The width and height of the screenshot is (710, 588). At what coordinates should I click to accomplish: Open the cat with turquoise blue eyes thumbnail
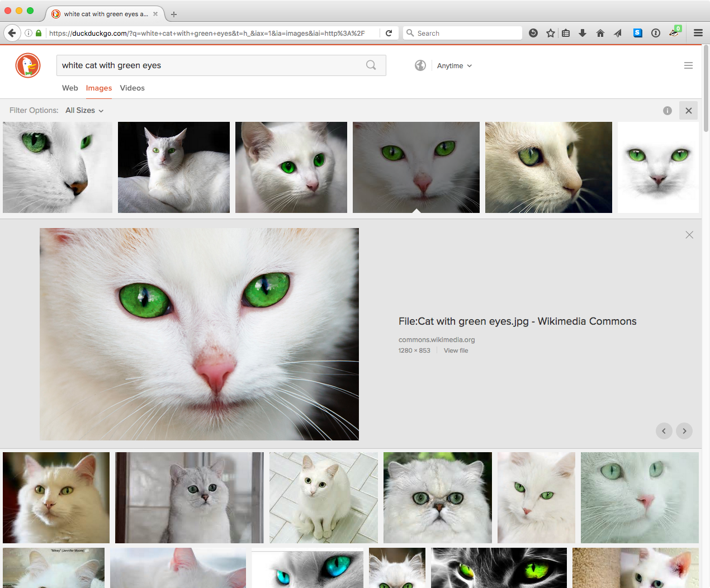click(x=307, y=568)
